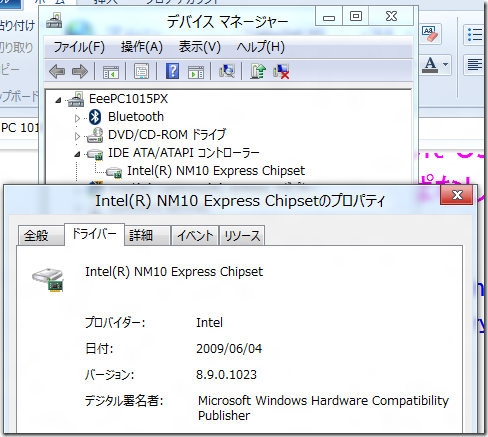The image size is (488, 437).
Task: Click the Device Manager title bar icon
Action: pos(54,20)
